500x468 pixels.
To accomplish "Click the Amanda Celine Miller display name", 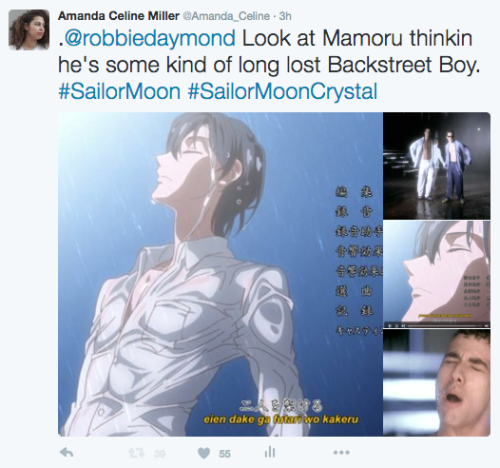I will point(119,16).
